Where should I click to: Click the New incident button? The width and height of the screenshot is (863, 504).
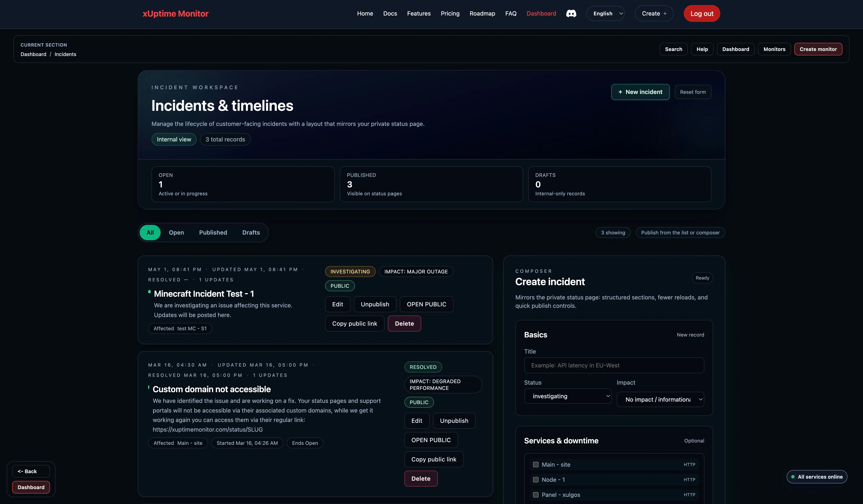coord(640,92)
